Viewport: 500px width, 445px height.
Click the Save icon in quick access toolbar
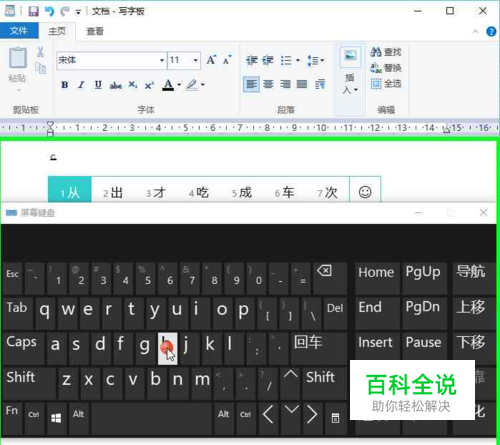tap(33, 12)
